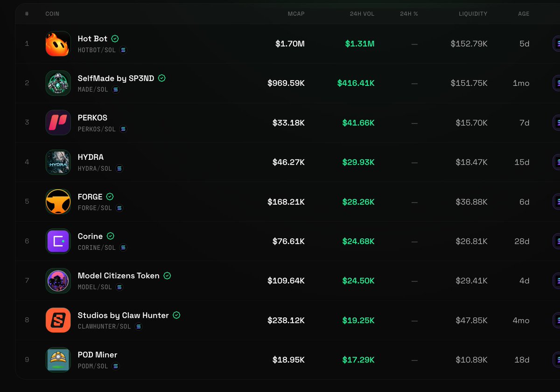Click the verified badge next to Studios by Claw Hunter
560x392 pixels.
(176, 315)
